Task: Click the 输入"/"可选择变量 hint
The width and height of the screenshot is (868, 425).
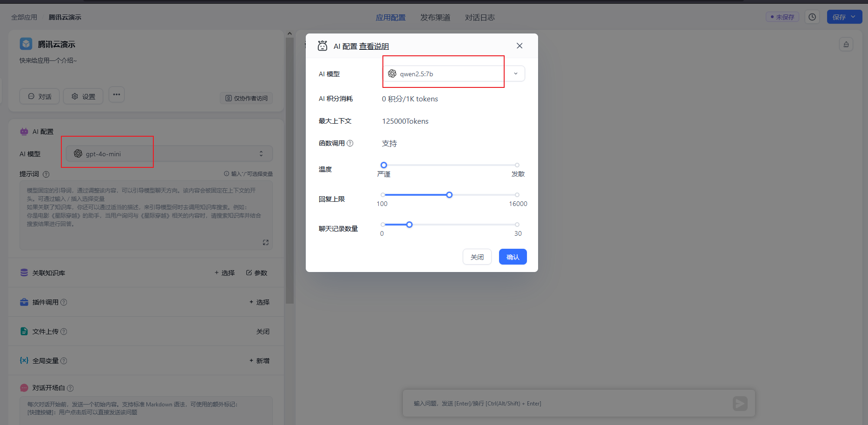Action: coord(249,174)
